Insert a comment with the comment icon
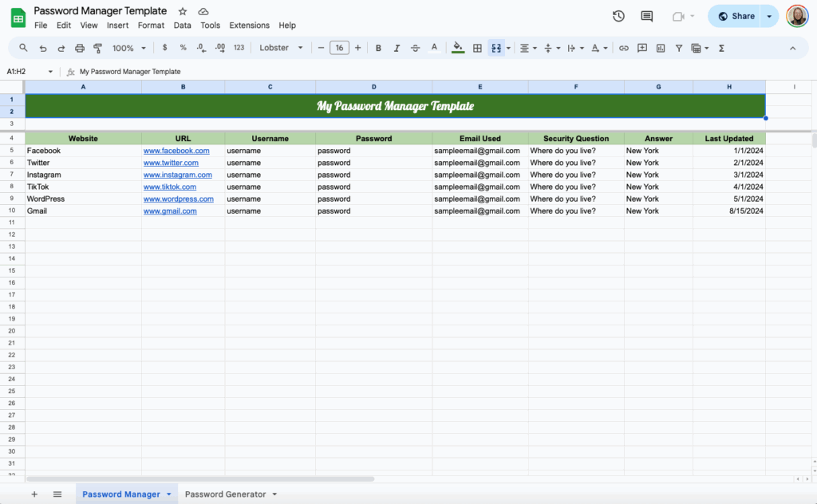The height and width of the screenshot is (504, 817). (641, 48)
